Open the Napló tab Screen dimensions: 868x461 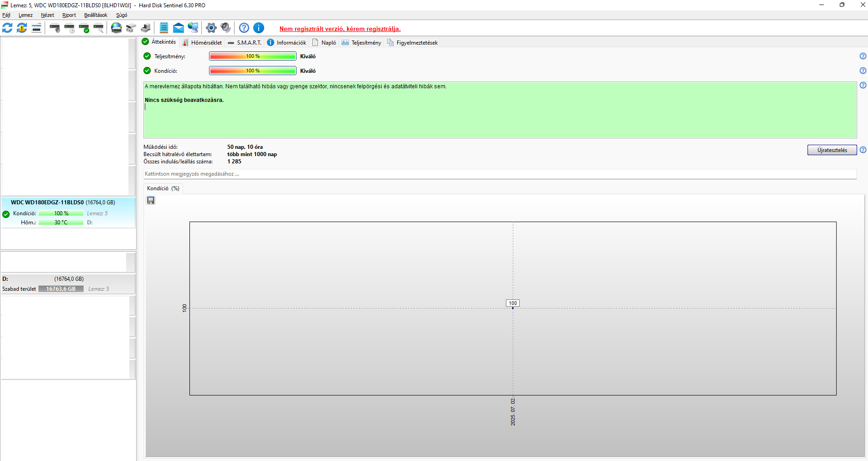tap(324, 42)
